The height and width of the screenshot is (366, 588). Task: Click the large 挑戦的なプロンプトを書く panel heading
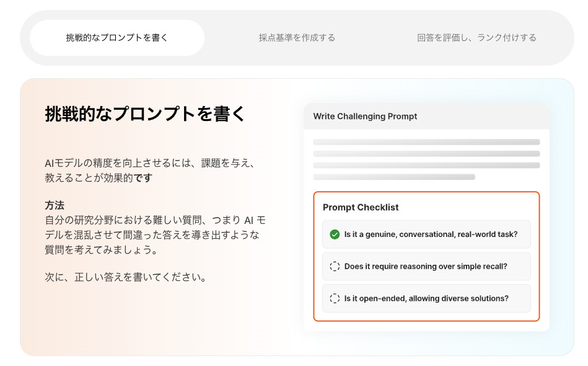point(146,115)
